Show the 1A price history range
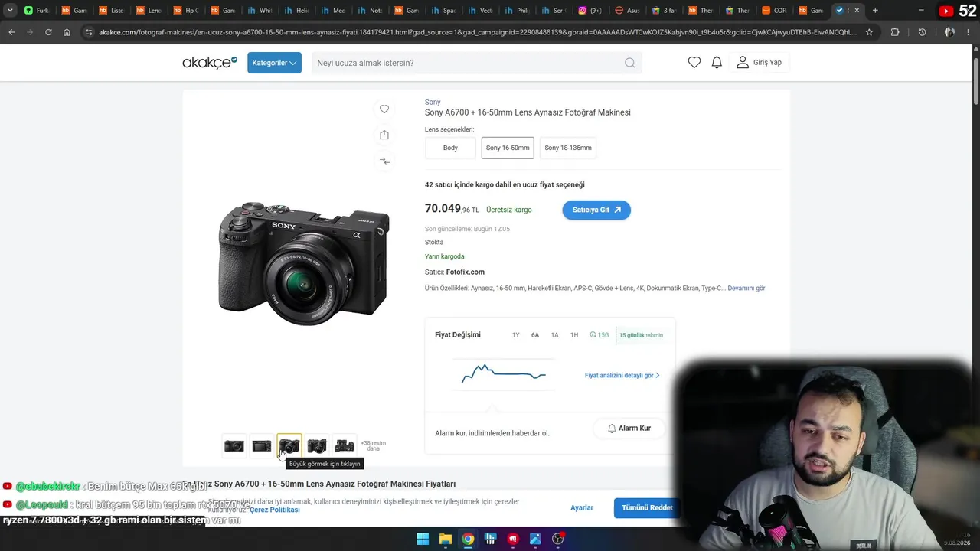Image resolution: width=980 pixels, height=551 pixels. 555,335
